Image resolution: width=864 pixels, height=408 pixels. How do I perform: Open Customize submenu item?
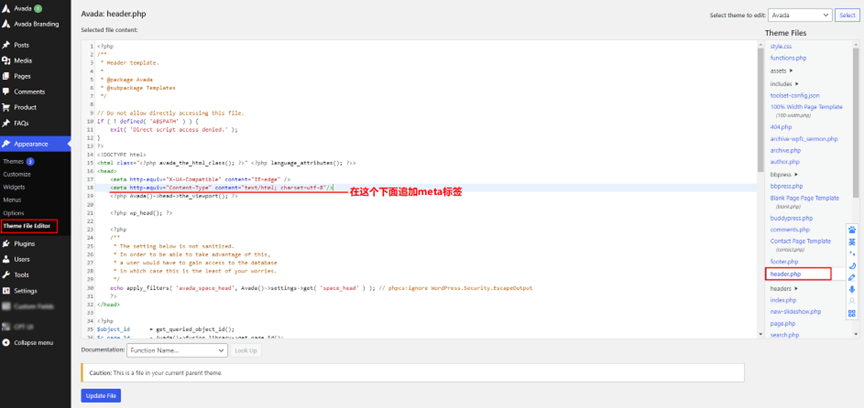point(17,174)
